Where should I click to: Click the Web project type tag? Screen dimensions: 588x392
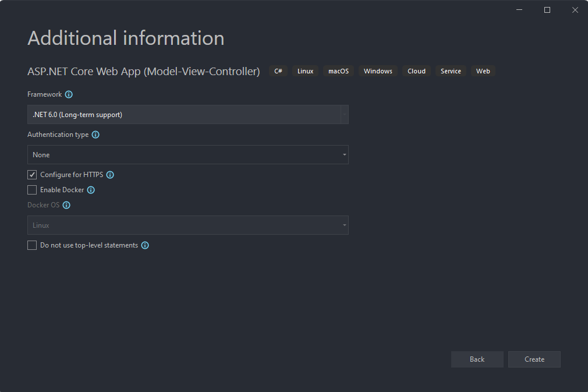(483, 71)
